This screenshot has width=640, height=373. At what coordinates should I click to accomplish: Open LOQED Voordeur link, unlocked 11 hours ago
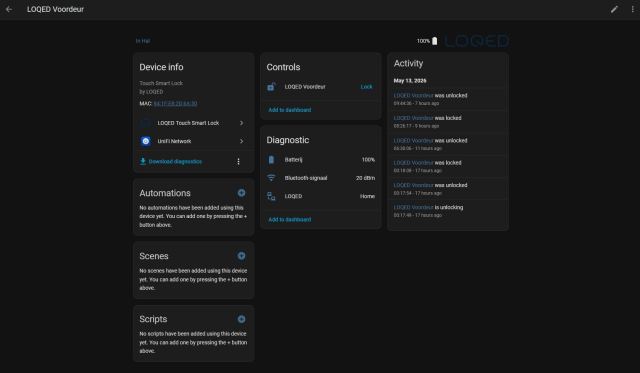pyautogui.click(x=413, y=140)
